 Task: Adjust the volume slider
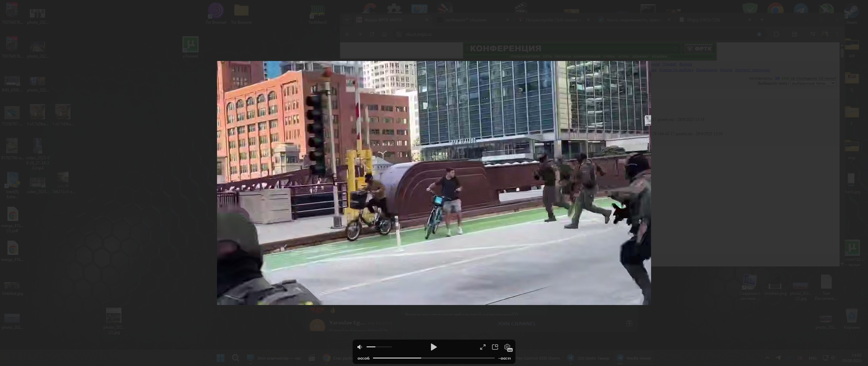click(379, 347)
